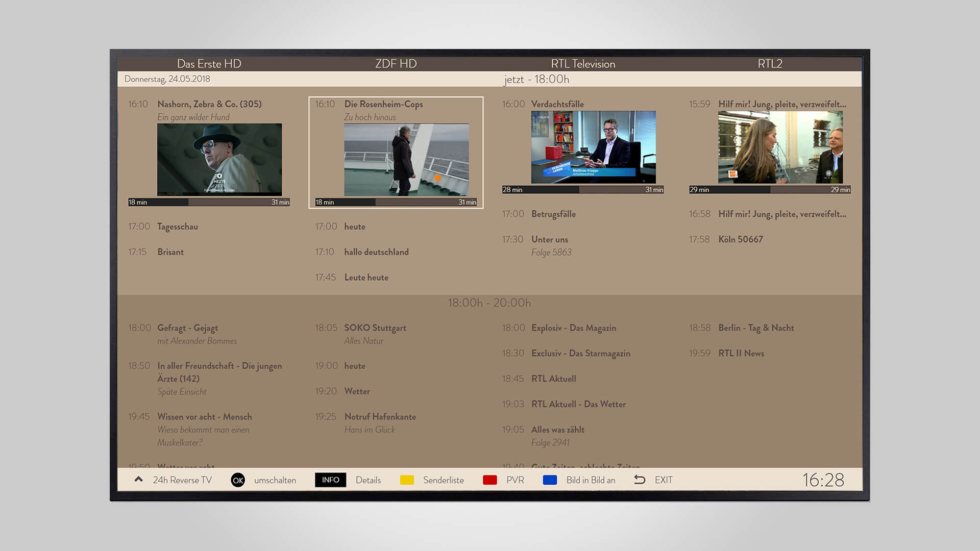Click the up-arrow 24h Reverse TV icon
Screen dimensions: 980x551
[138, 479]
